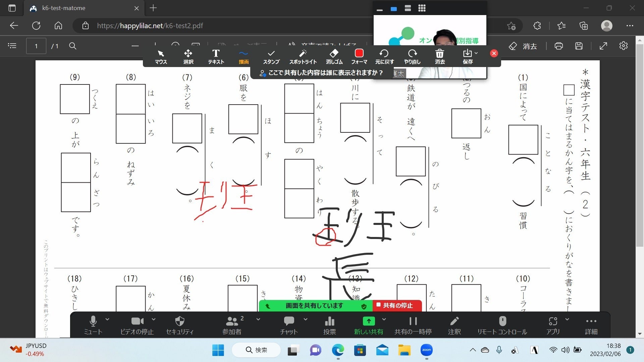
Task: Enable the スポットライト tool
Action: point(303,57)
